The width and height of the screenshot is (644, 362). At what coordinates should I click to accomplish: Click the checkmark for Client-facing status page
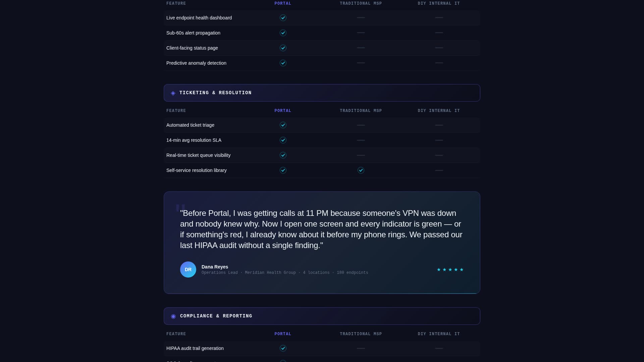(x=283, y=48)
